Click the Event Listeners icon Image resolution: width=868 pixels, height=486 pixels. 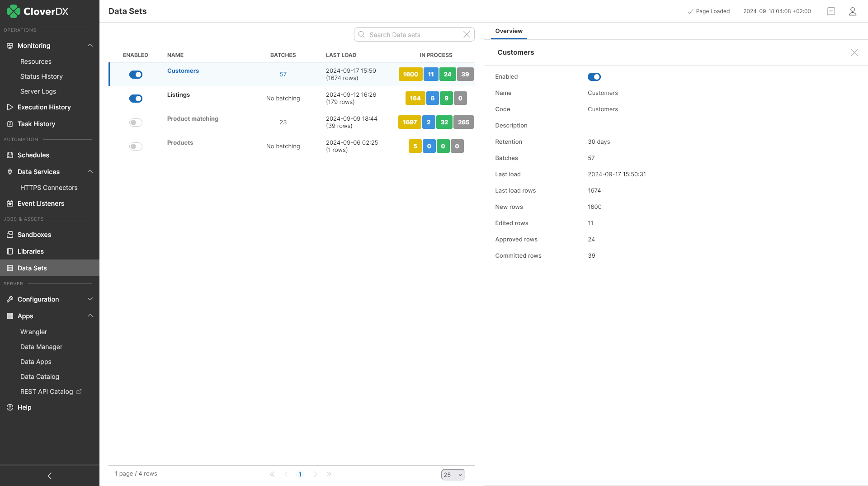(10, 203)
